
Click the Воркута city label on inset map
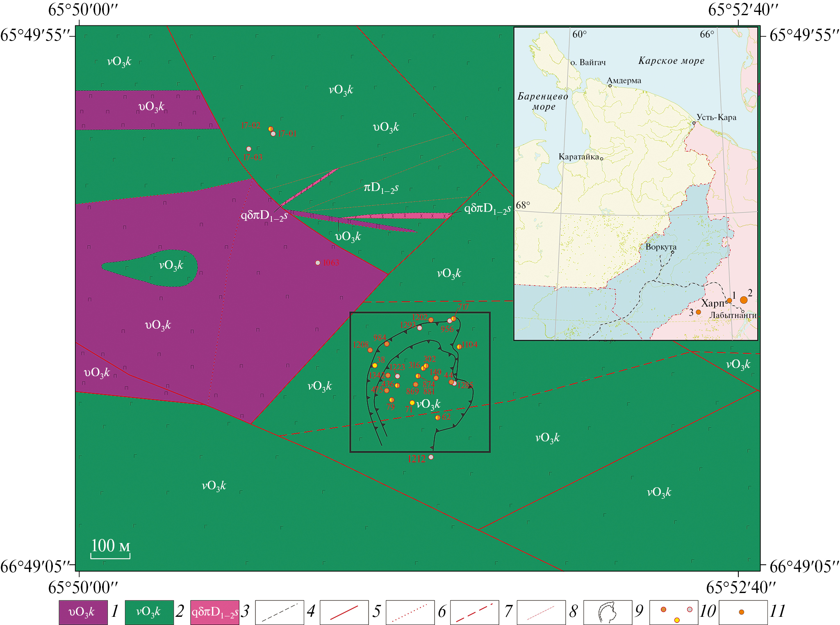(661, 247)
